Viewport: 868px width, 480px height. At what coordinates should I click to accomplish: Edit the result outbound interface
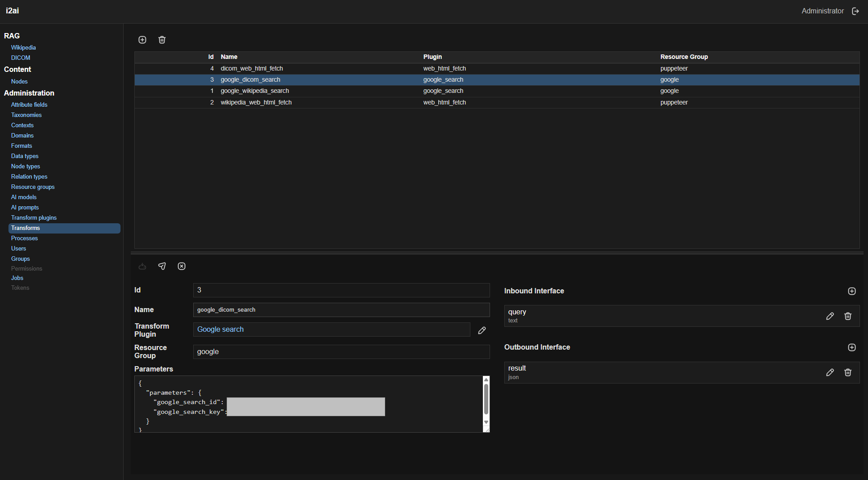click(x=830, y=372)
